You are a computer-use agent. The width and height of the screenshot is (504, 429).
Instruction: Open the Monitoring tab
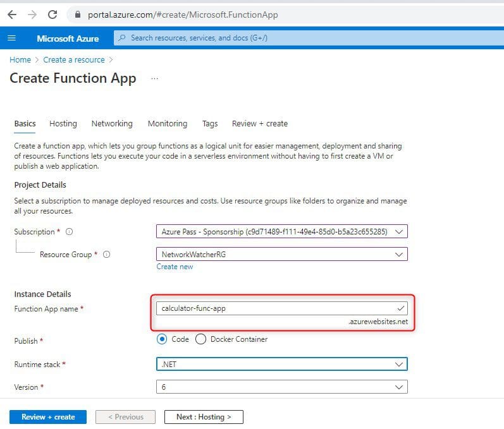click(168, 124)
